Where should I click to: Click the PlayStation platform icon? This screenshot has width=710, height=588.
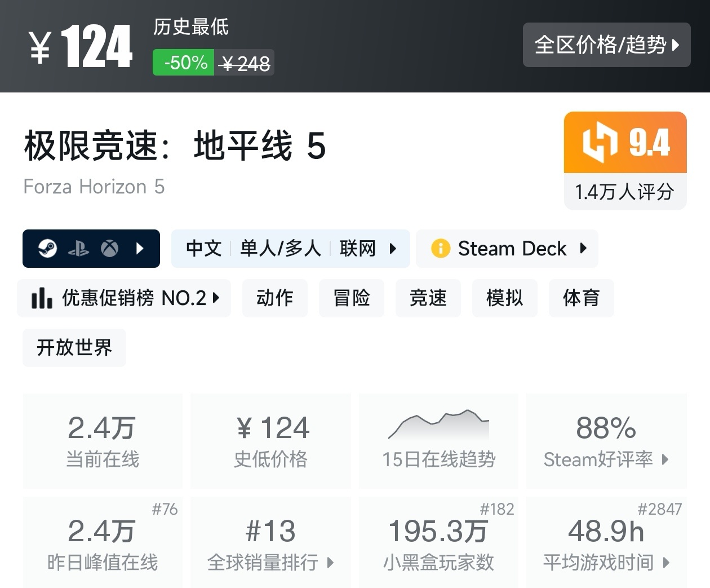point(78,249)
